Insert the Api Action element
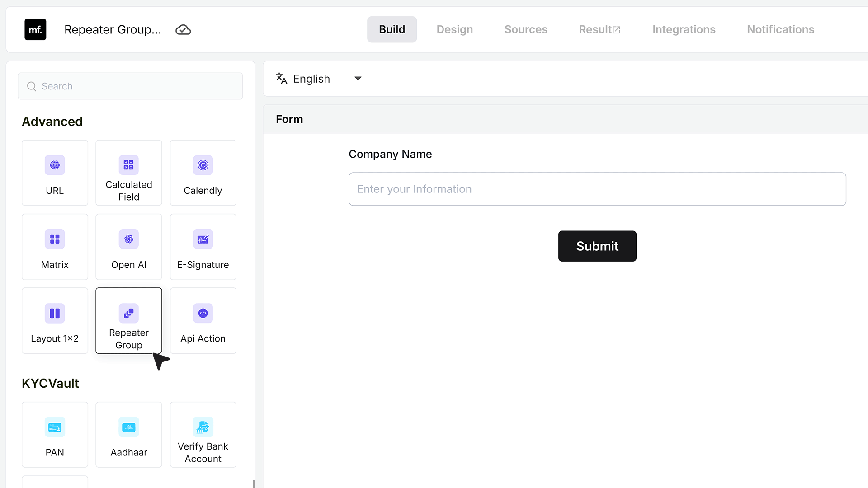868x488 pixels. (x=203, y=320)
